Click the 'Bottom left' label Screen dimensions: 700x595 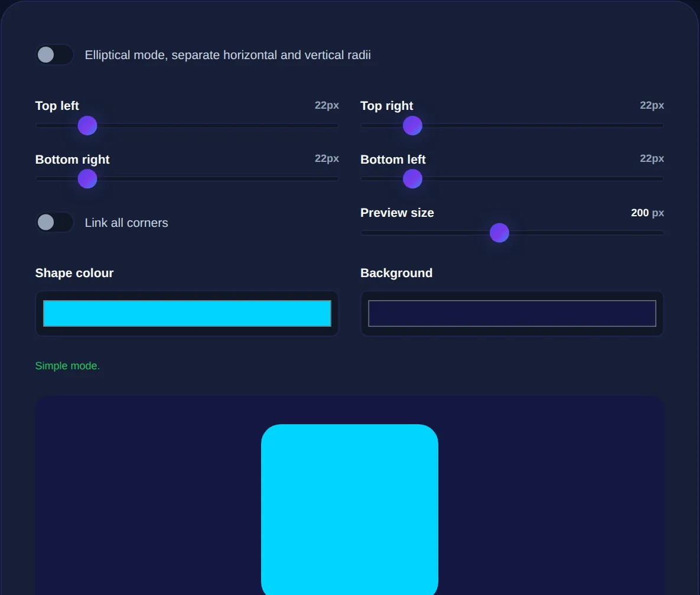(x=393, y=160)
